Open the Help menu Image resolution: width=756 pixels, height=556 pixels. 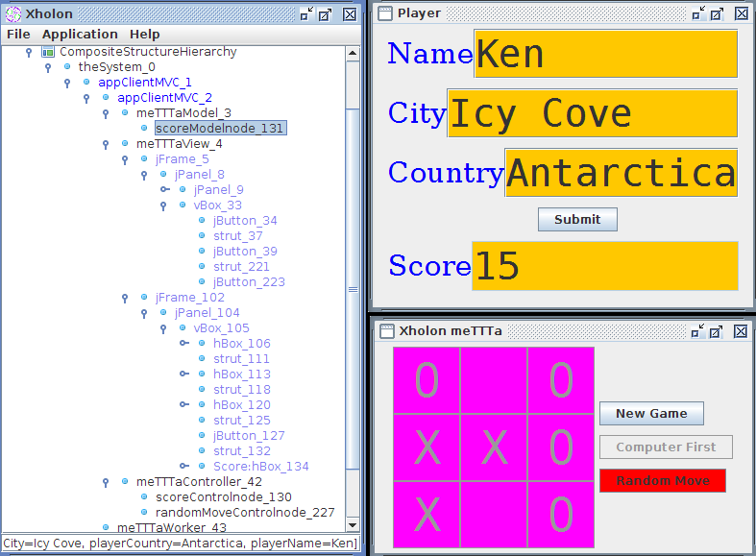click(144, 35)
